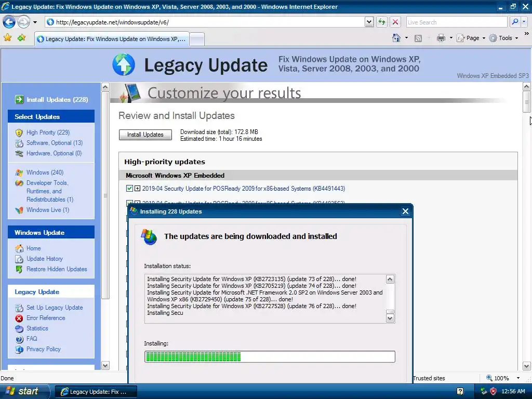Open Error Reference page
This screenshot has width=532, height=399.
tap(46, 318)
